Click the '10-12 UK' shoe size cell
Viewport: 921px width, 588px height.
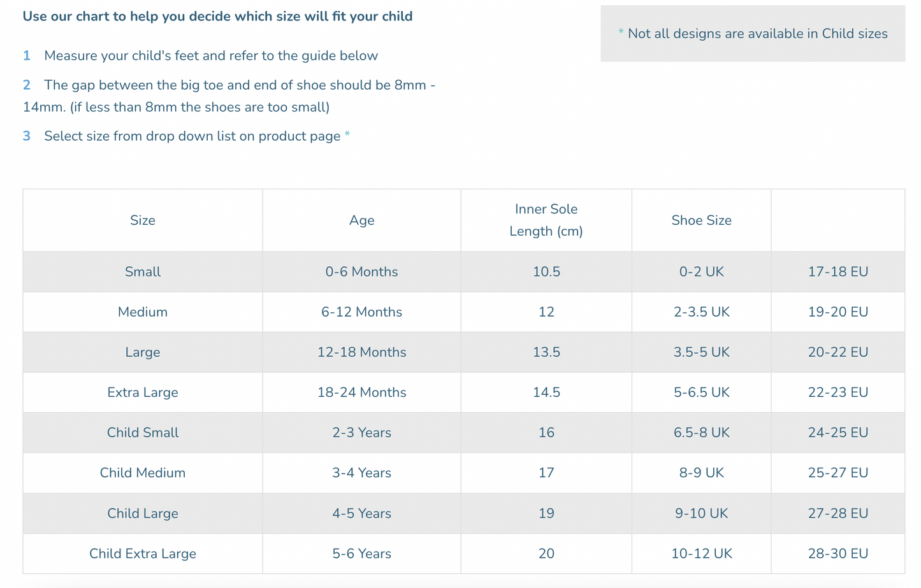pos(701,554)
